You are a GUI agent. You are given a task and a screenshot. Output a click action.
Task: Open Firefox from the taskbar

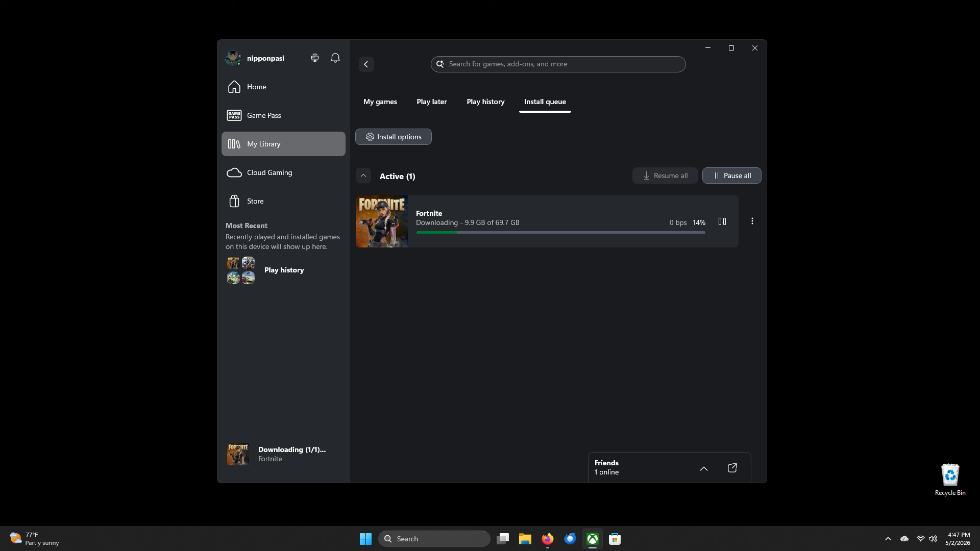[x=548, y=539]
